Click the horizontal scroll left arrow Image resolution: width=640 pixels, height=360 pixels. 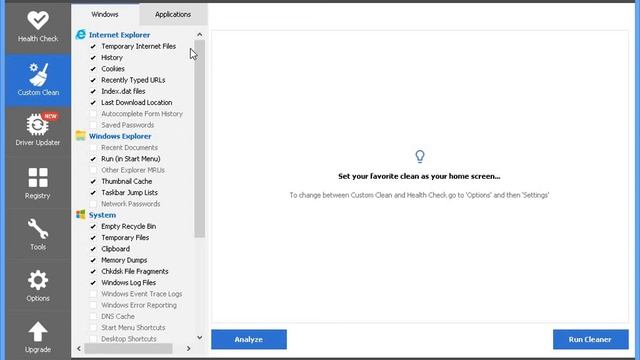point(79,349)
